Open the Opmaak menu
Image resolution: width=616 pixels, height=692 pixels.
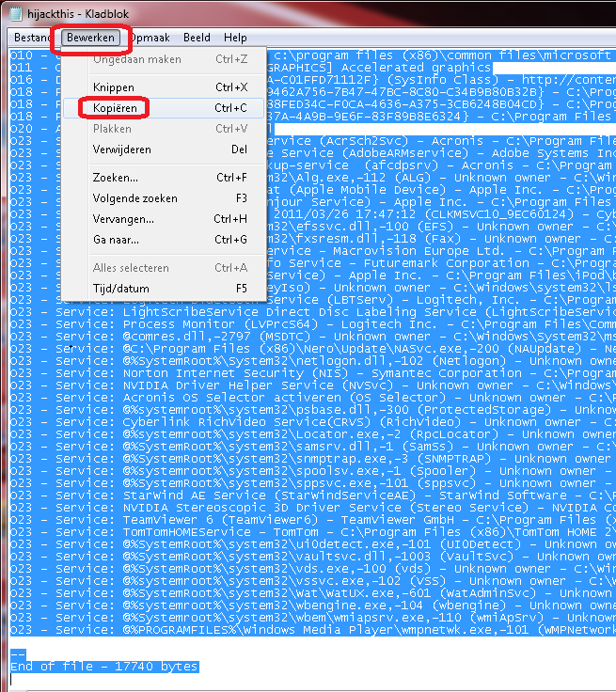coord(150,38)
